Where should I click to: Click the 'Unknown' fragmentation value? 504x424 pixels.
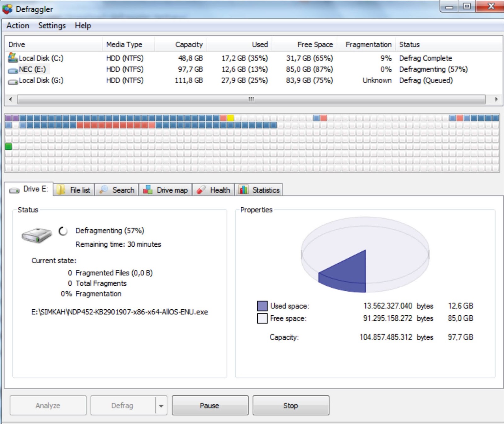[377, 80]
